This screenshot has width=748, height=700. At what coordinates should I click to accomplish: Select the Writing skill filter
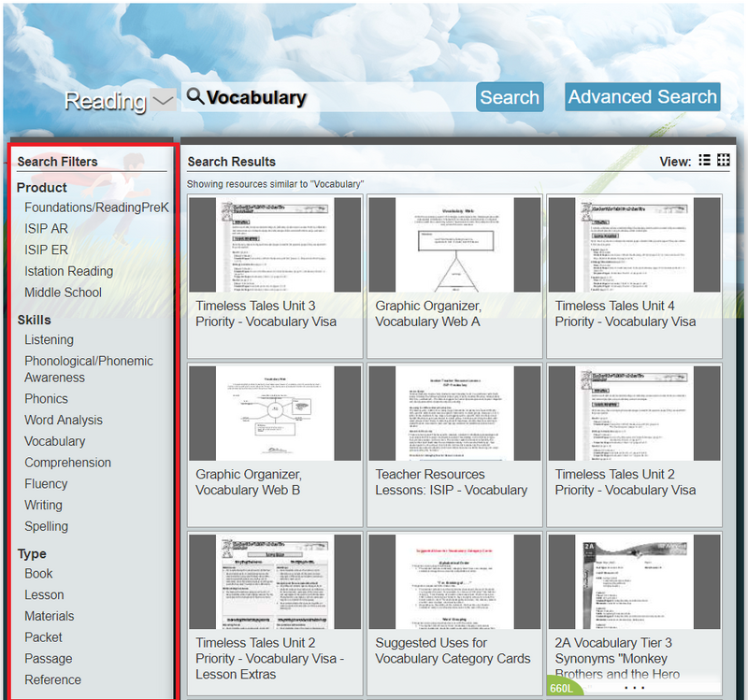[43, 505]
